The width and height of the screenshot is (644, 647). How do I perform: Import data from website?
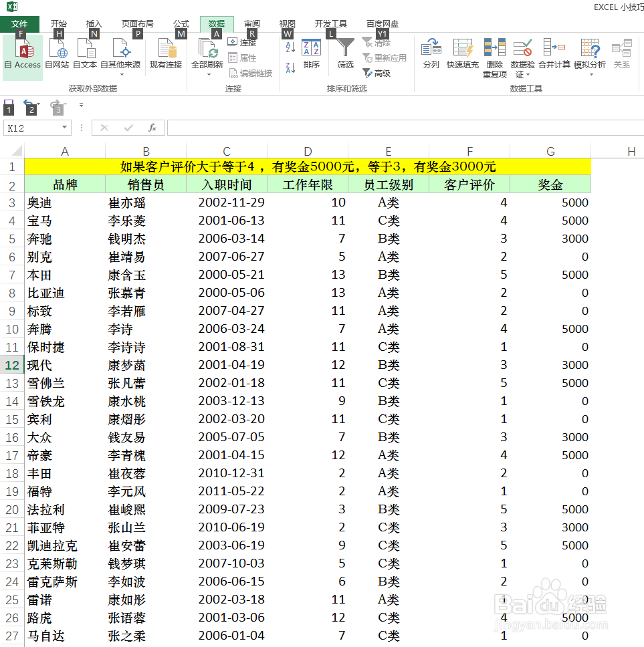pos(57,55)
